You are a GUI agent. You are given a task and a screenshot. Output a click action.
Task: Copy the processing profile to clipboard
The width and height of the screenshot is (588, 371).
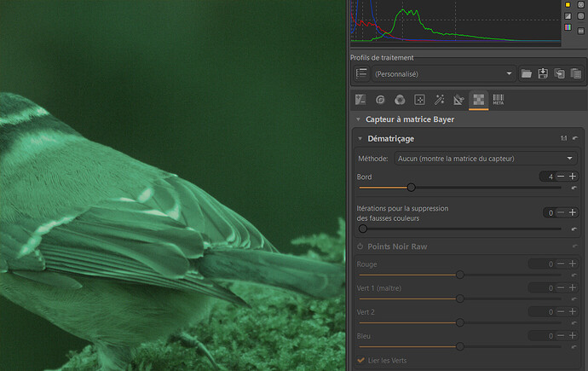tap(559, 74)
